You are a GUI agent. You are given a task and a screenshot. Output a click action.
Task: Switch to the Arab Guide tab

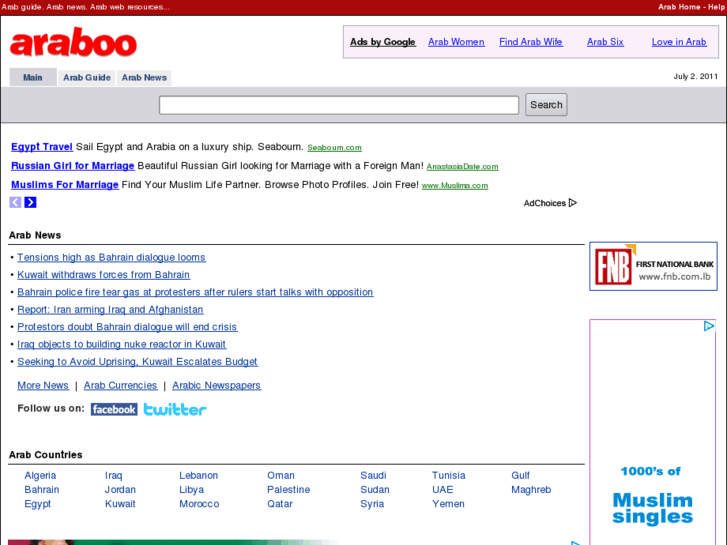[x=87, y=77]
